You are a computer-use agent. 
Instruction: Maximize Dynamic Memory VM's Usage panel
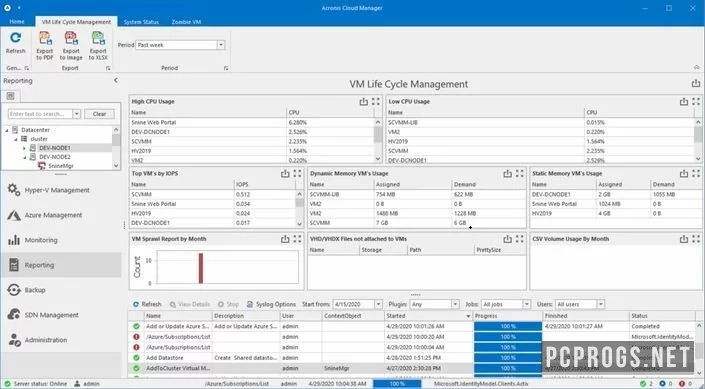520,174
